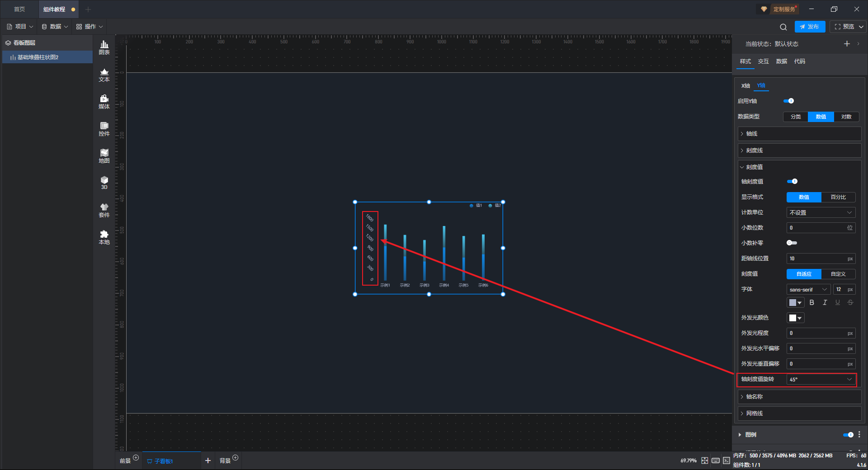Open the 轴刻度值旋转 angle dropdown

(x=821, y=380)
